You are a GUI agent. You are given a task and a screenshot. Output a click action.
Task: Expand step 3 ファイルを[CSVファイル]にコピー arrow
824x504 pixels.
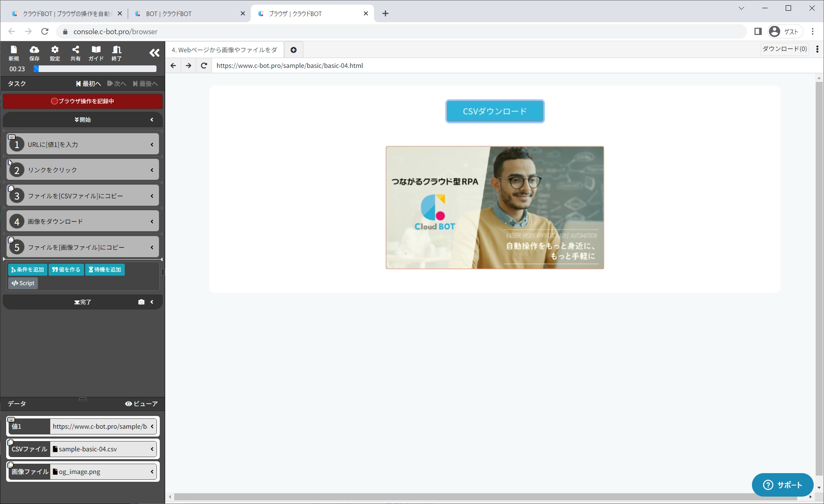[152, 196]
